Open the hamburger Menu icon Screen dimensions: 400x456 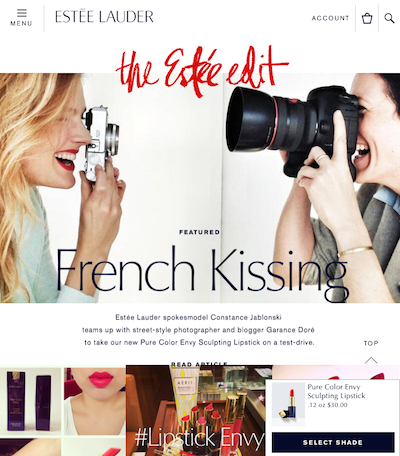coord(22,13)
